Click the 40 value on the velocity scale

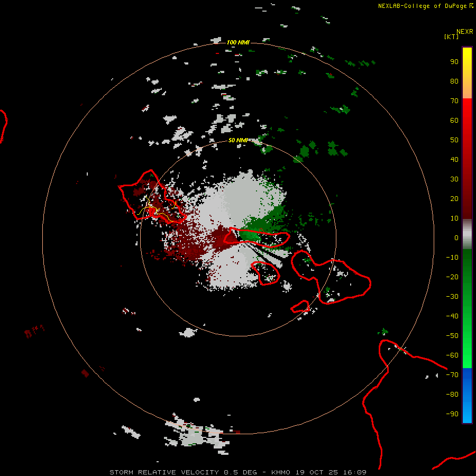click(454, 159)
